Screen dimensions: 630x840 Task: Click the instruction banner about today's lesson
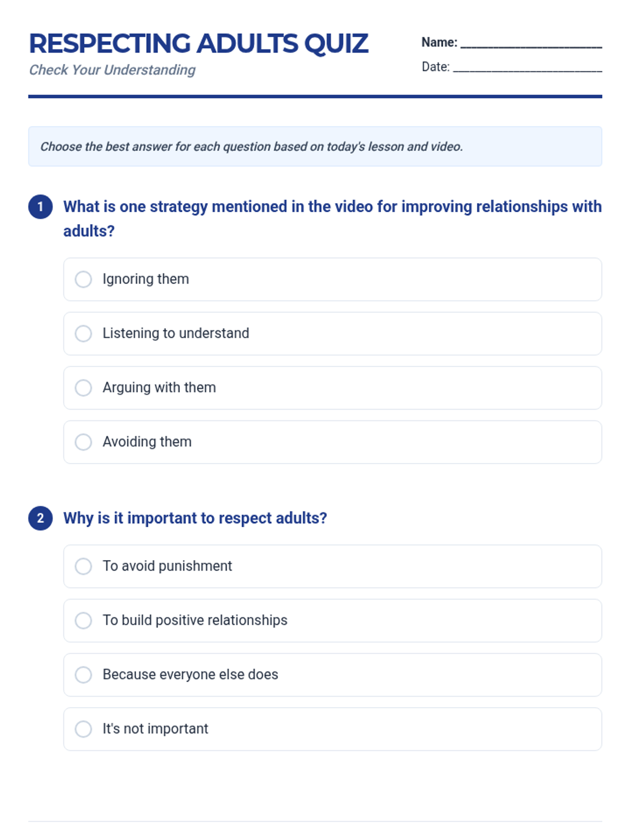(315, 146)
